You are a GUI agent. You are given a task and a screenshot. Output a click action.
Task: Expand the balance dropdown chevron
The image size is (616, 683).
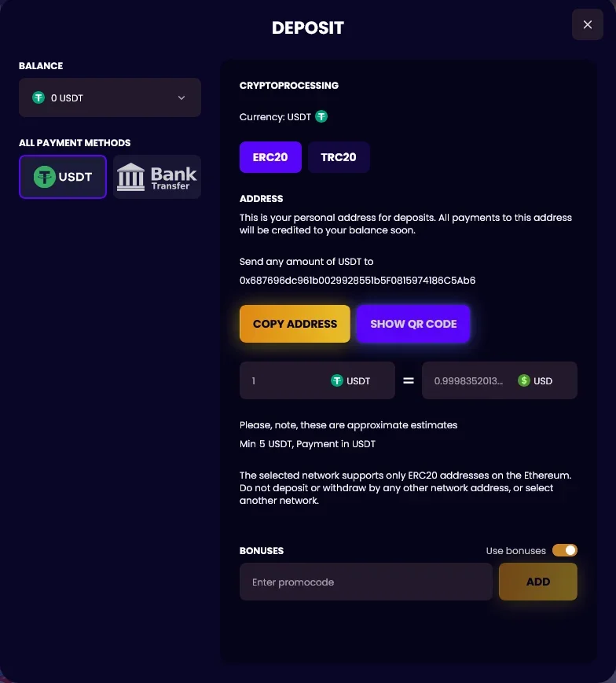(x=181, y=98)
